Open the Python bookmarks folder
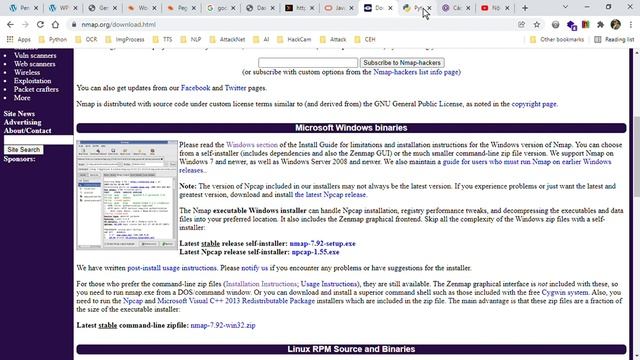This screenshot has width=640, height=360. (x=53, y=40)
